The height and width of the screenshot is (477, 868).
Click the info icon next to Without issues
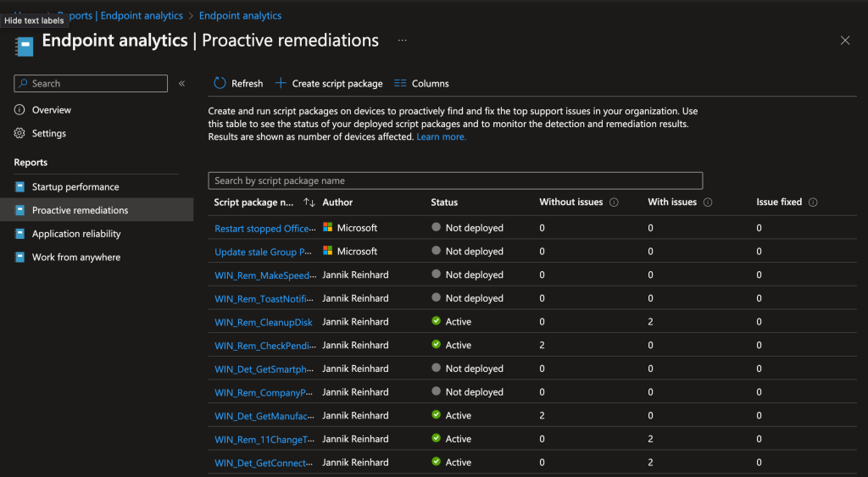[x=614, y=202]
